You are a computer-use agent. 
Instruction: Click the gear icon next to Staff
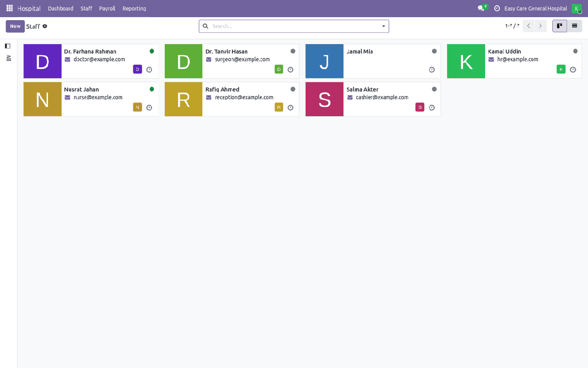click(x=45, y=26)
